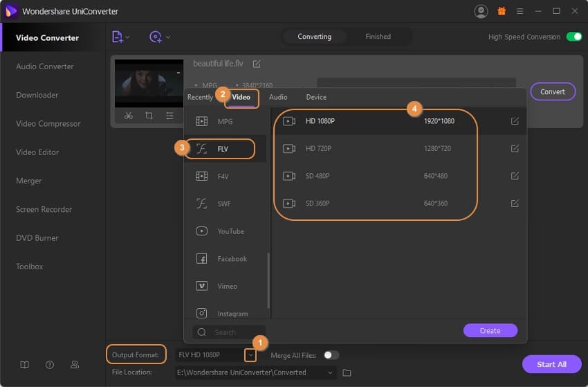Open the user guide book icon

tap(24, 365)
